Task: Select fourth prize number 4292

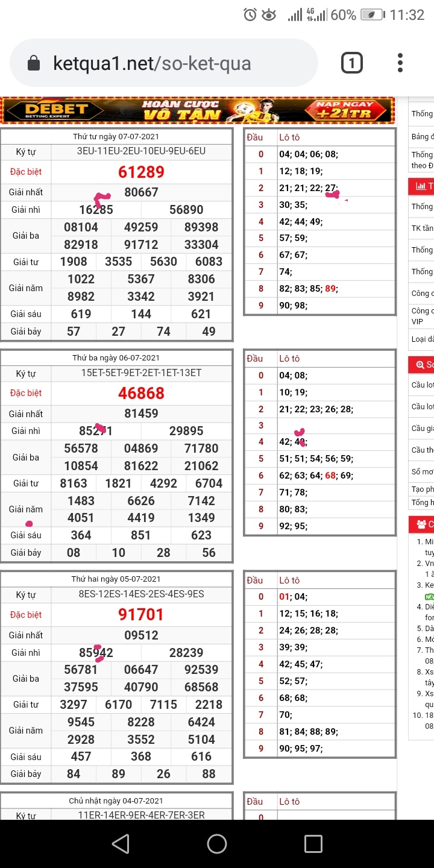Action: click(163, 483)
